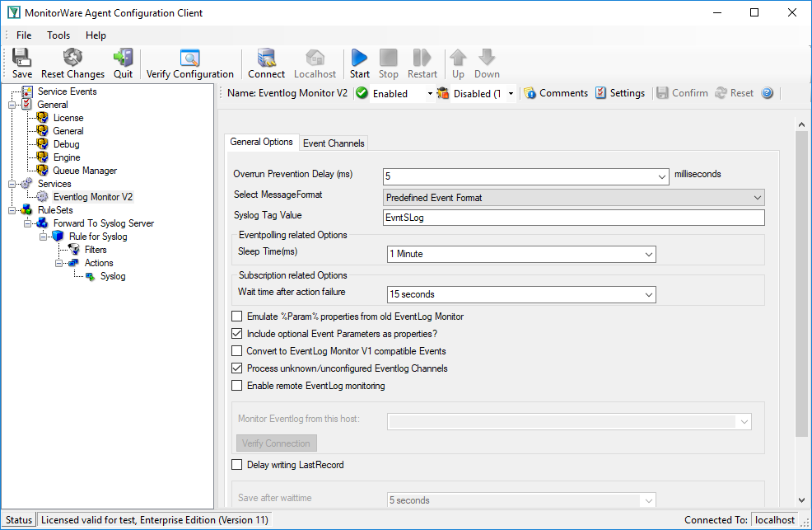Open the Overrun Prevention Delay dropdown
Viewport: 812px width, 530px height.
coord(661,176)
